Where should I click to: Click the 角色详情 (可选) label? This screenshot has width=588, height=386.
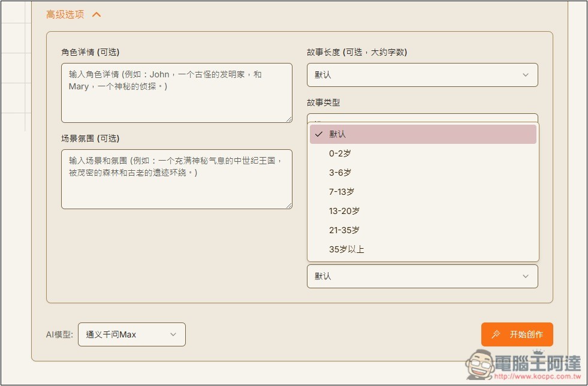(91, 52)
